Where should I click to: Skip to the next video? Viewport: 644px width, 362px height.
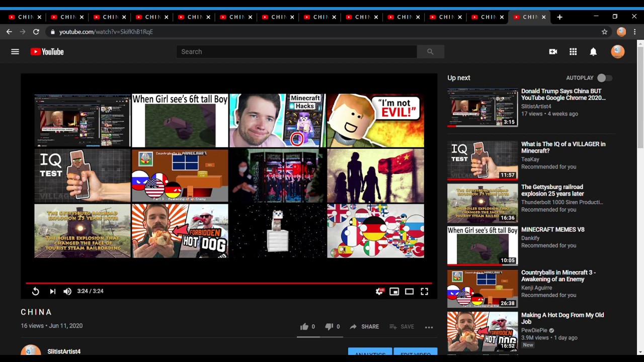click(52, 291)
